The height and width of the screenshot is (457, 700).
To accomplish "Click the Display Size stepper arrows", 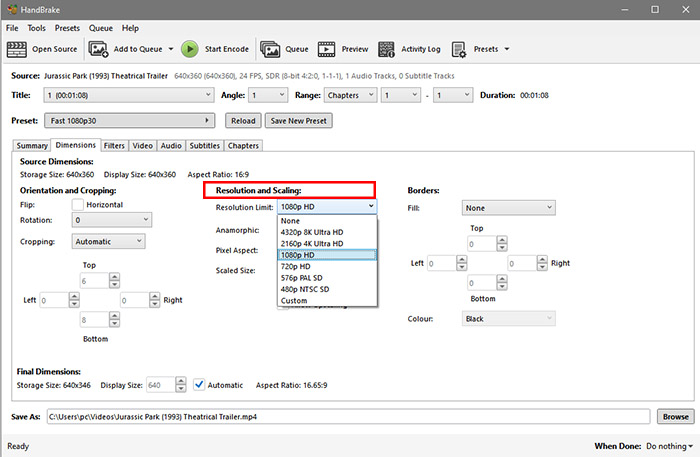I will (x=181, y=385).
